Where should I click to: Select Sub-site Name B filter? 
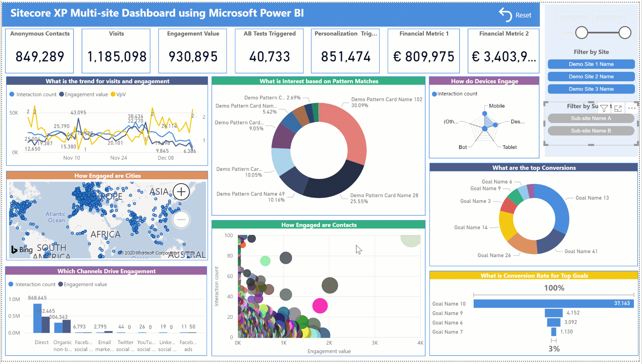(591, 131)
